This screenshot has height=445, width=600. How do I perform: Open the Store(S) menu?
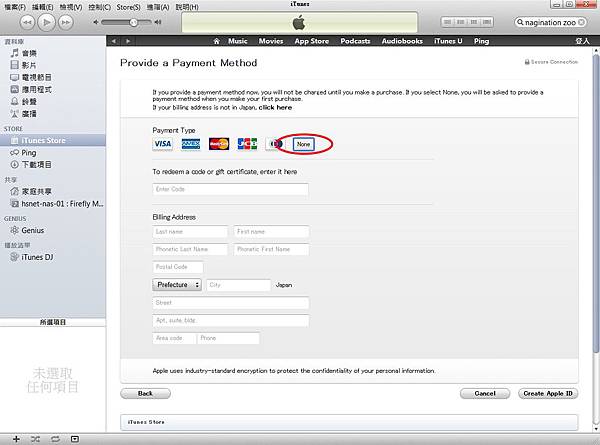[128, 7]
